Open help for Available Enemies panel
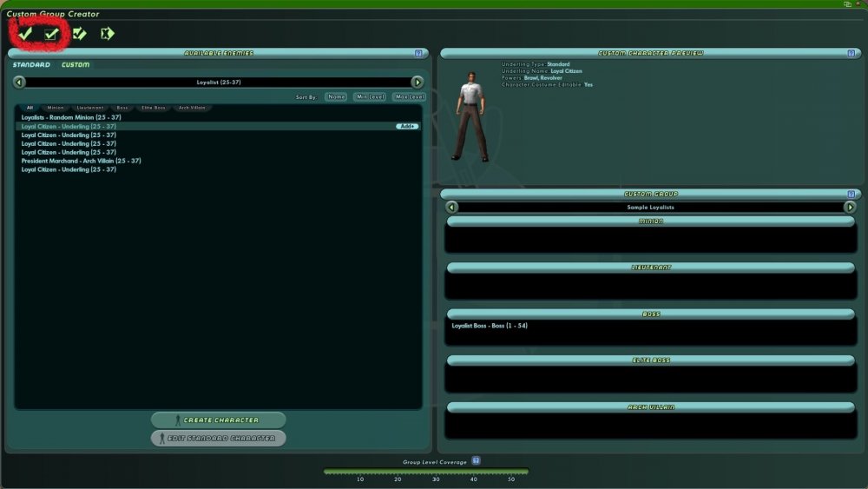This screenshot has height=489, width=868. (x=418, y=54)
